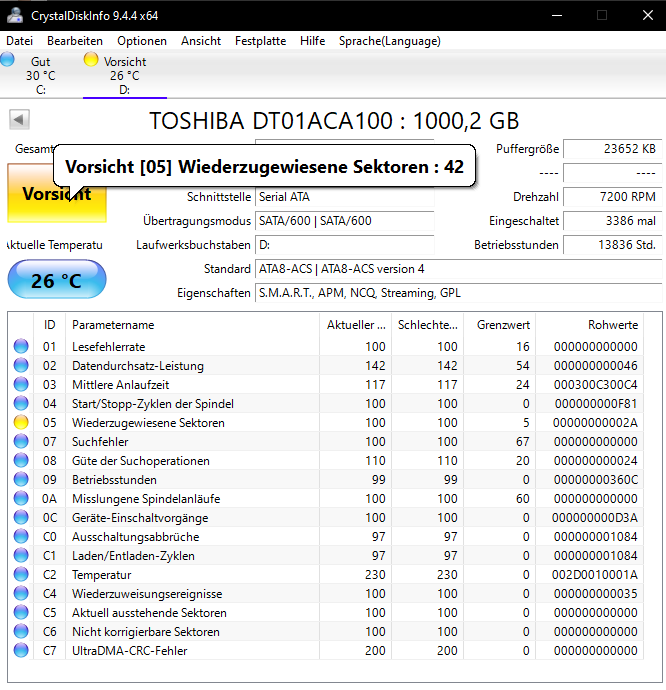Image resolution: width=666 pixels, height=690 pixels.
Task: Go to previous disk with left arrow
Action: [19, 120]
